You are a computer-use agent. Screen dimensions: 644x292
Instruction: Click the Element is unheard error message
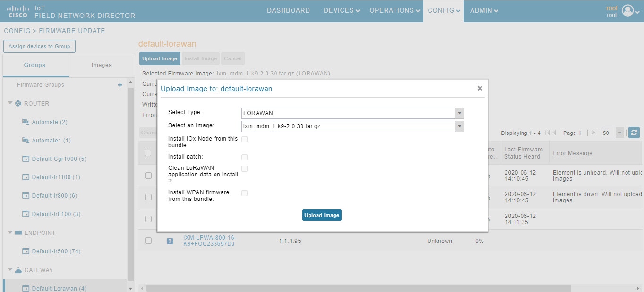point(597,175)
